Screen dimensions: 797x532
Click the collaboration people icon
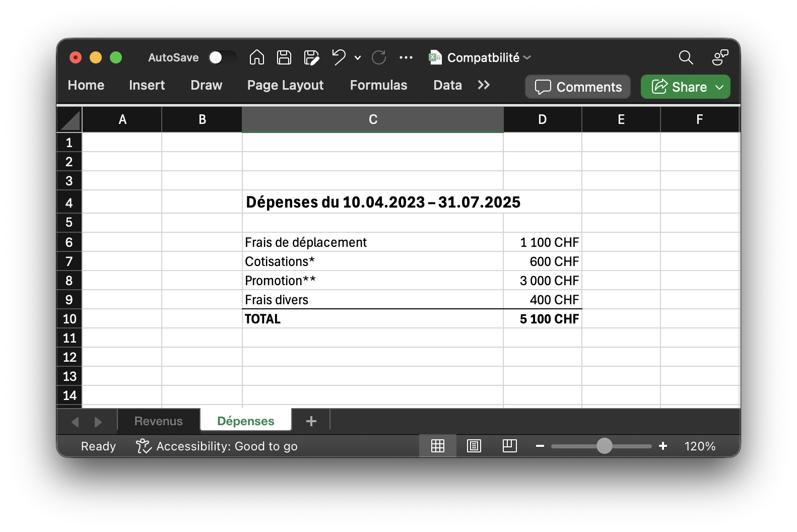(x=720, y=57)
